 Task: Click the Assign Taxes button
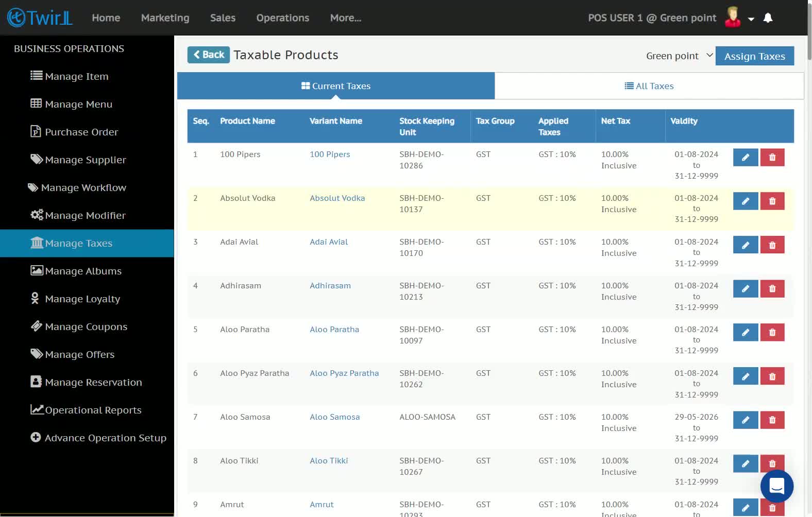click(755, 56)
